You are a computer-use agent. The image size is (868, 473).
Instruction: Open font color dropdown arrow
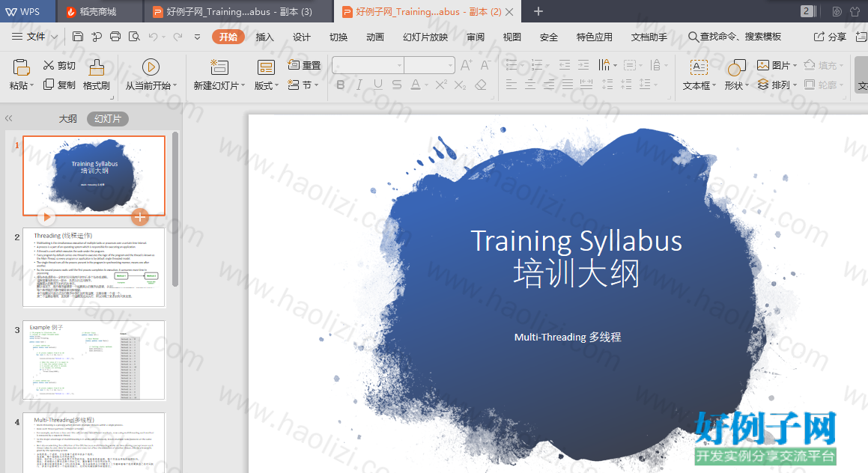tap(427, 85)
